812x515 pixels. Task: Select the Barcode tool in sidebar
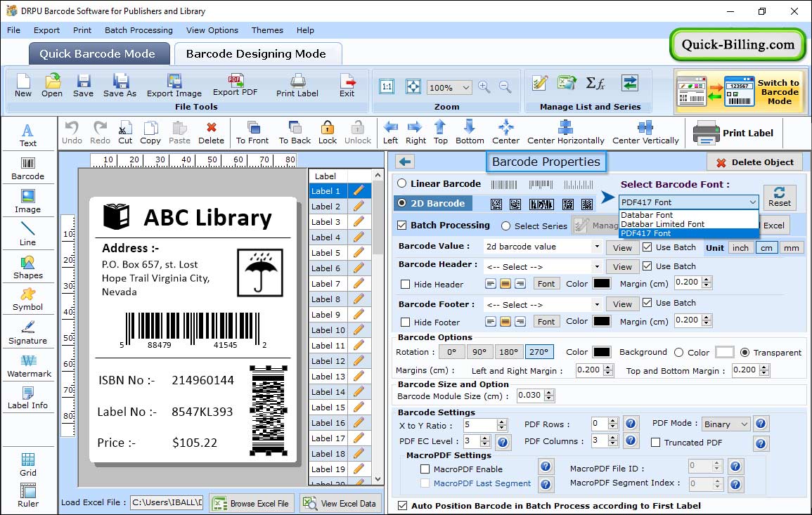28,169
